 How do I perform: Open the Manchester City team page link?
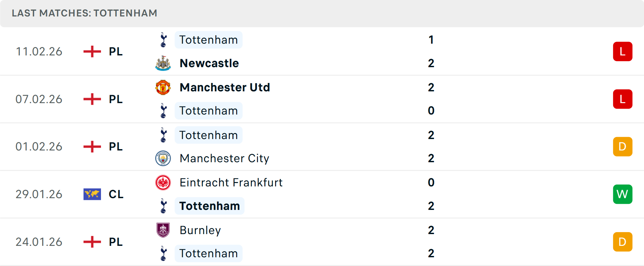click(x=224, y=158)
